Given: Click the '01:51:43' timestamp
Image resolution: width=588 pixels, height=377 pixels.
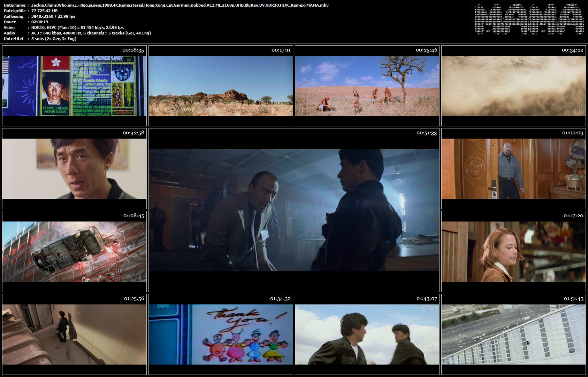Looking at the screenshot, I should point(574,299).
